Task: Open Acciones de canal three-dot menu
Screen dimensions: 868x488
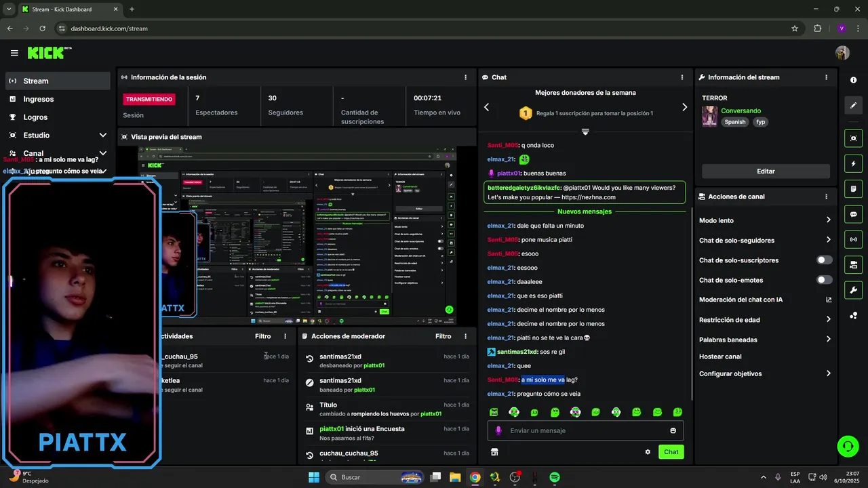Action: [826, 197]
